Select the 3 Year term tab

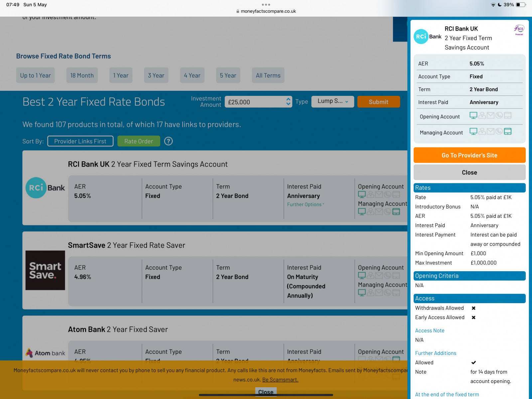[x=156, y=75]
